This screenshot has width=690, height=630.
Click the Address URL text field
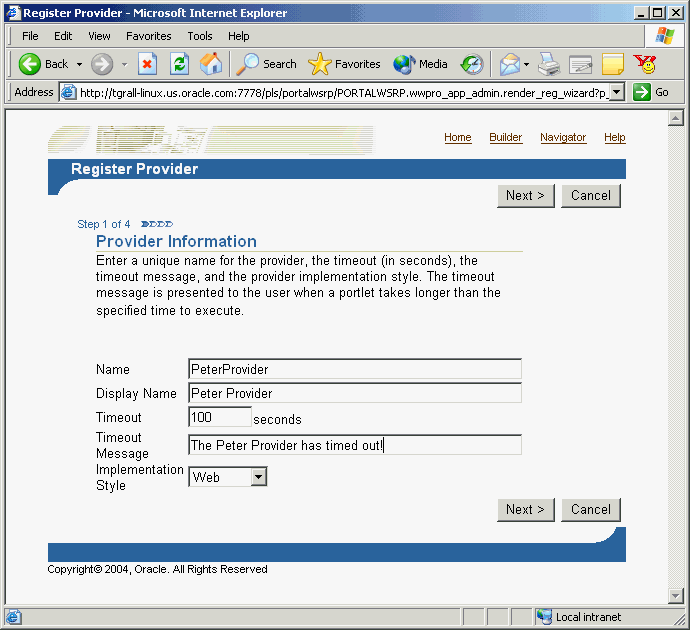point(343,92)
